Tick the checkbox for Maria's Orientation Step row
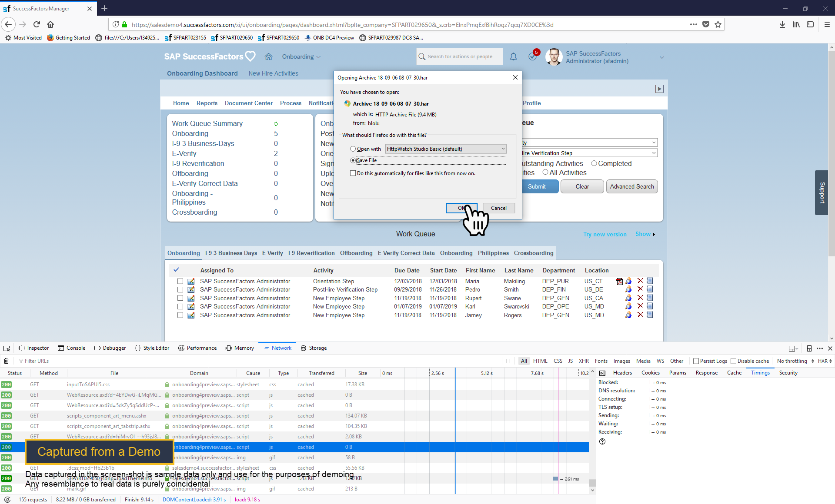Image resolution: width=835 pixels, height=504 pixels. [x=180, y=282]
